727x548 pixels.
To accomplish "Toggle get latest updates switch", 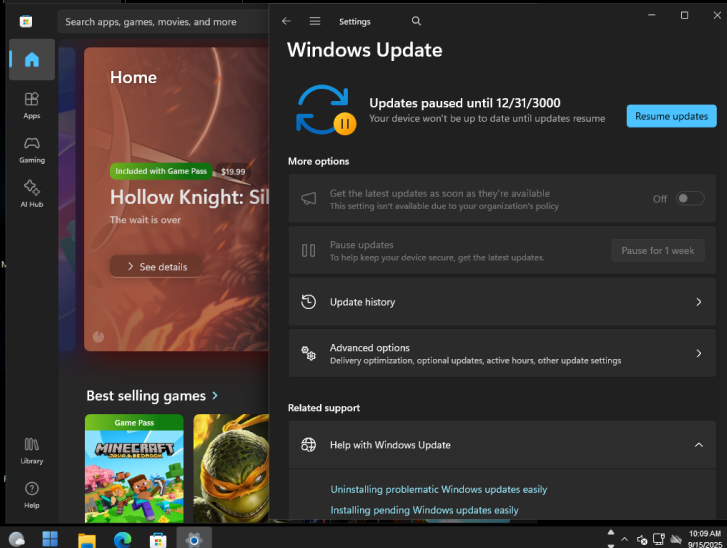I will pos(690,198).
